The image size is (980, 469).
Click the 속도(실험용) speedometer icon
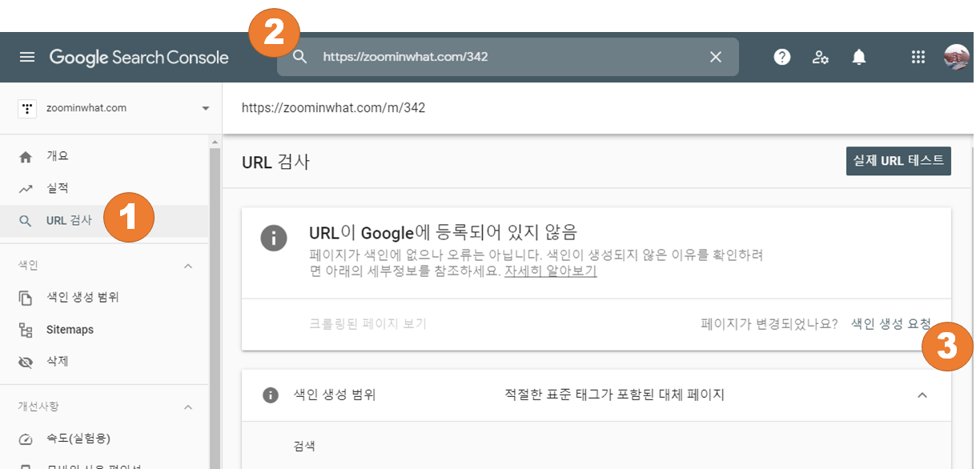point(26,439)
